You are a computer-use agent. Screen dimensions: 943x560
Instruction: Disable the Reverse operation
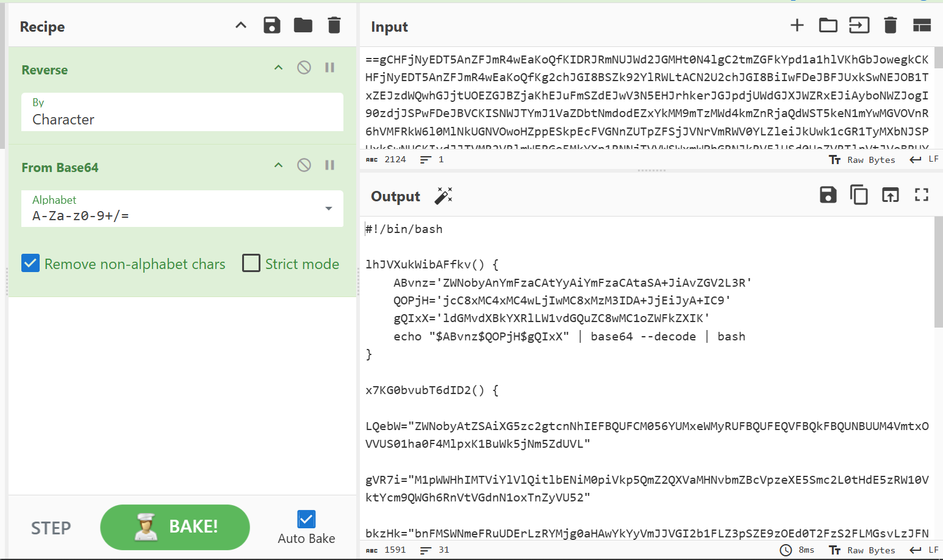pos(304,68)
